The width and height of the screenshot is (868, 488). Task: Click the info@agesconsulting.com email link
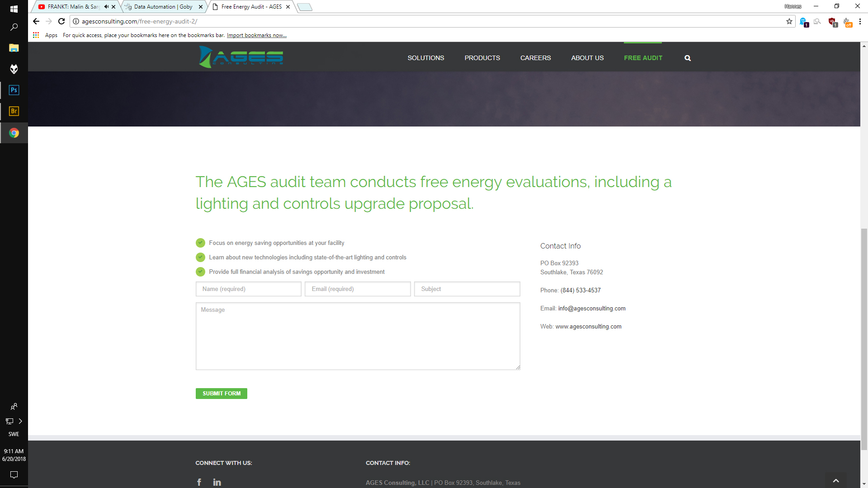pyautogui.click(x=591, y=309)
